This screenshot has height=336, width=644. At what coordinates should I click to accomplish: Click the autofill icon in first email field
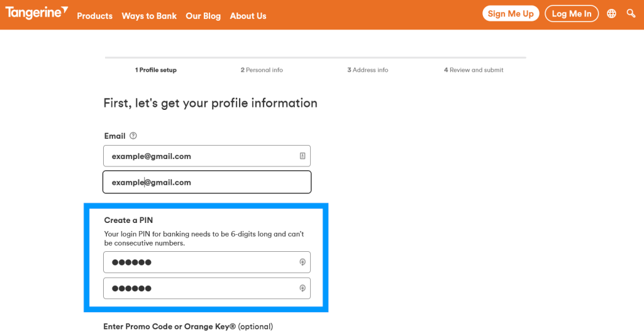303,156
